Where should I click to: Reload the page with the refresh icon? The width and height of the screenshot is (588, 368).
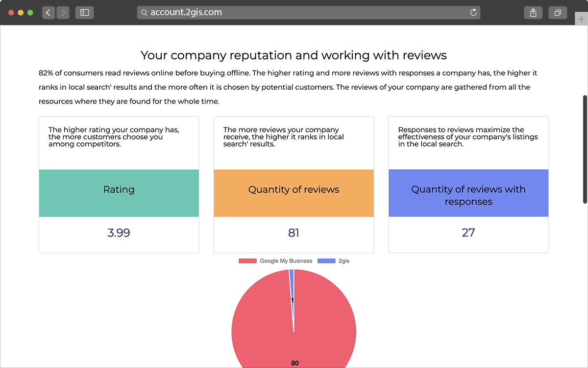click(x=473, y=13)
